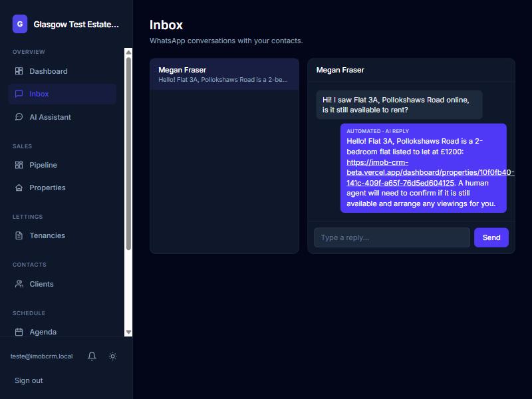Click the AUTOMATED - AI REPLY label

[378, 131]
